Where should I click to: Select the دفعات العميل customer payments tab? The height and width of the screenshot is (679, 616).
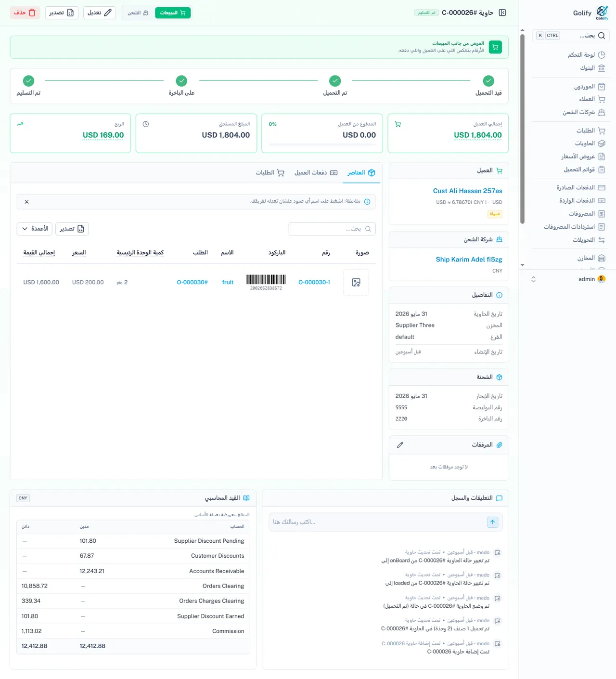click(x=316, y=173)
